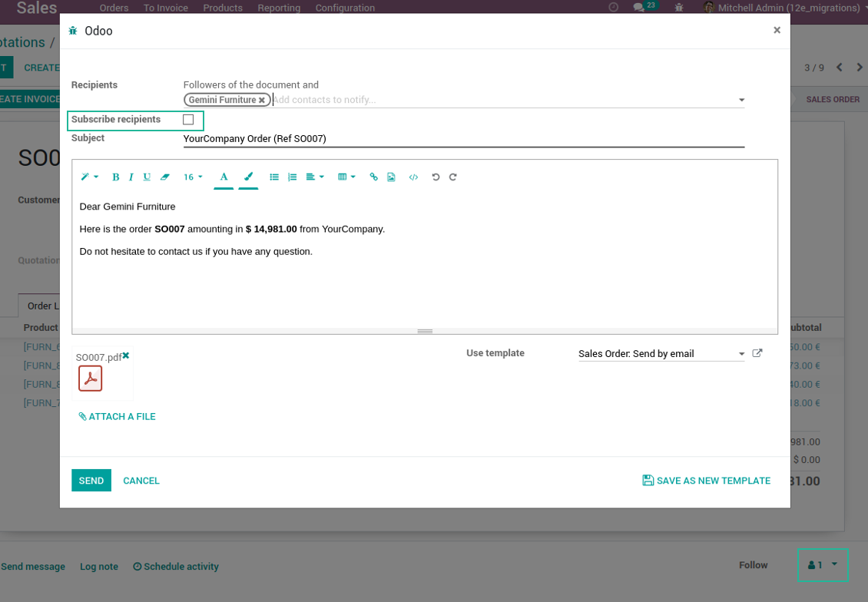Open the Use template dropdown
Screen dimensions: 868x602
coord(661,353)
